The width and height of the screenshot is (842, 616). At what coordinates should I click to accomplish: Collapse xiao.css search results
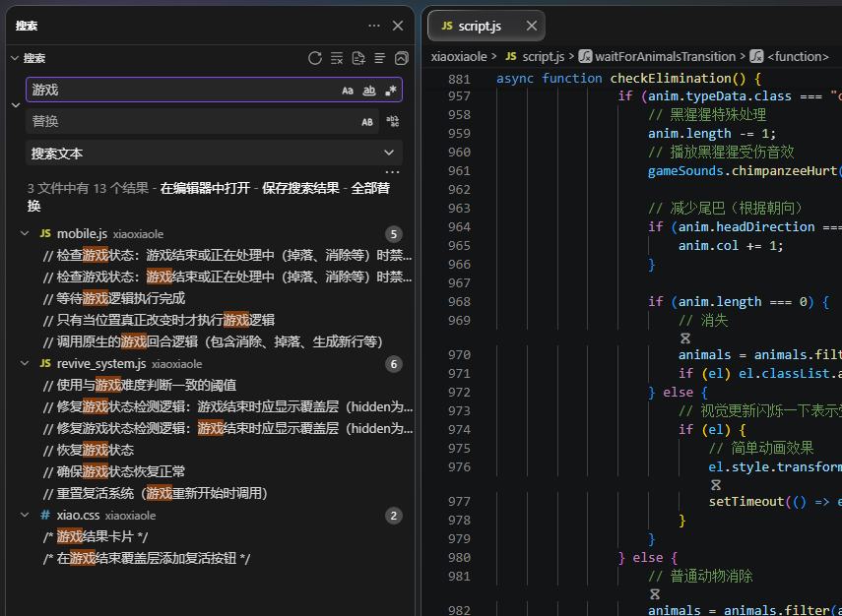pos(25,515)
